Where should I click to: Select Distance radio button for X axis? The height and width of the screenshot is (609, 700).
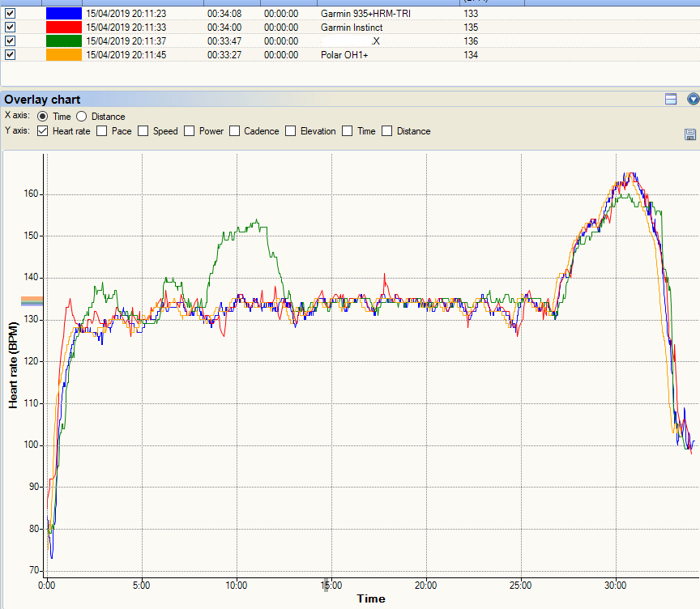81,117
